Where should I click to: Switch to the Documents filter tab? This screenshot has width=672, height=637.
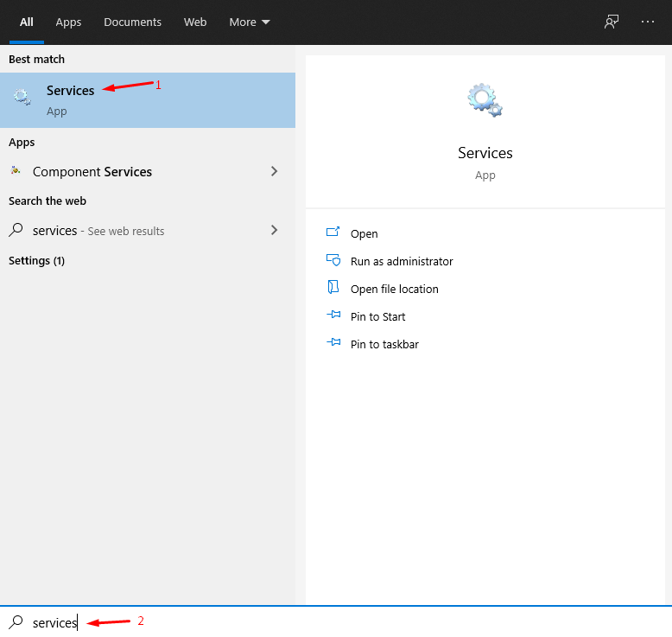coord(132,22)
